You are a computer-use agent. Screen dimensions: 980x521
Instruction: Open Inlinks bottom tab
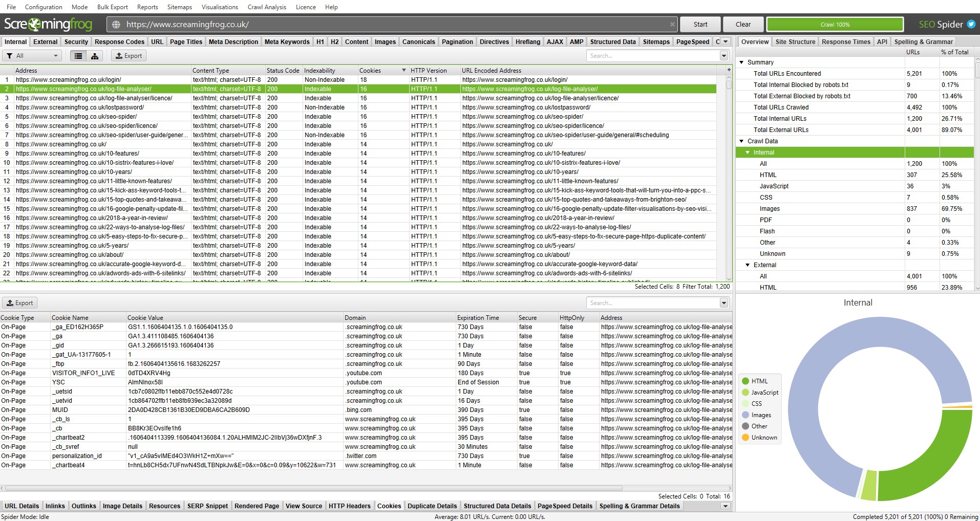tap(55, 506)
